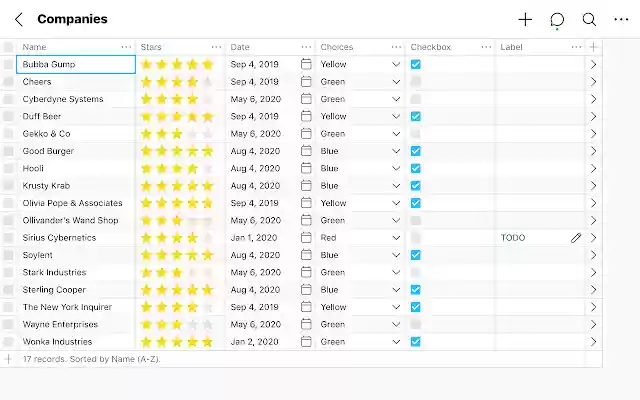The width and height of the screenshot is (640, 400).
Task: Check the Cheers checkbox
Action: coord(416,82)
